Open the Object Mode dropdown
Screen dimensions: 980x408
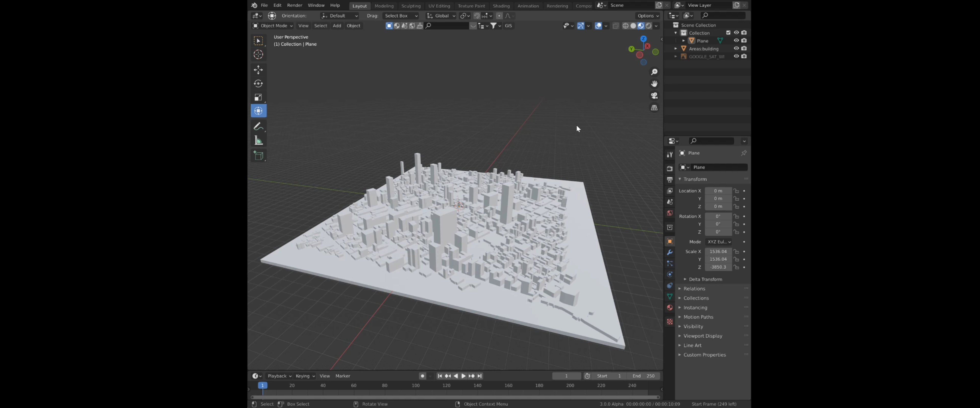[273, 25]
